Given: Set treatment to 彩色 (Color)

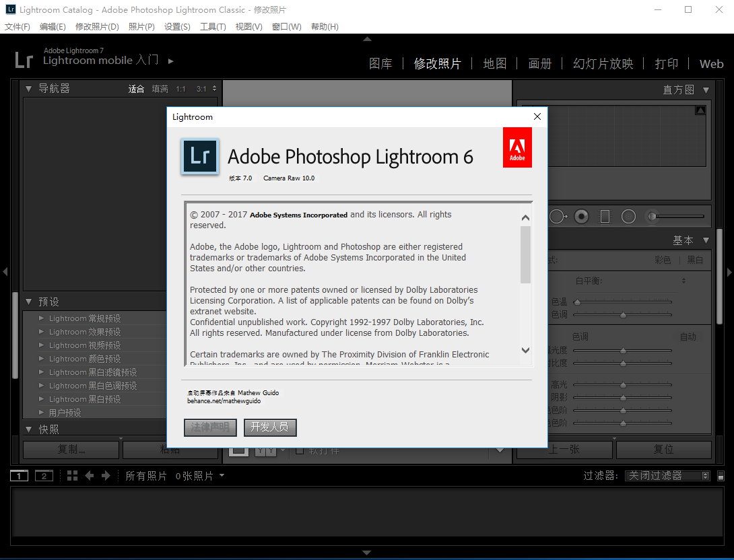Looking at the screenshot, I should tap(663, 260).
